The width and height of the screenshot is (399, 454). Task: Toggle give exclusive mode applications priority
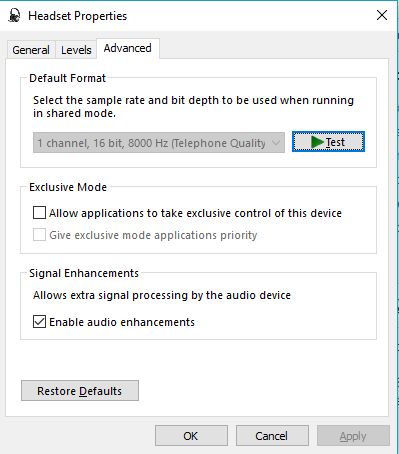click(x=39, y=235)
